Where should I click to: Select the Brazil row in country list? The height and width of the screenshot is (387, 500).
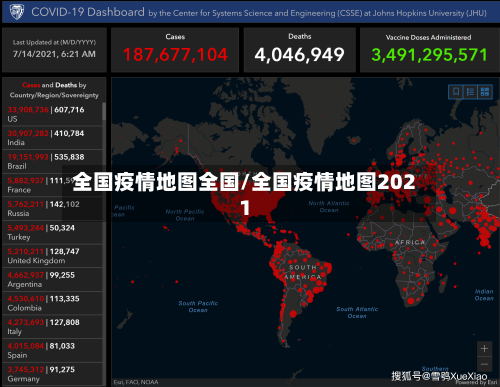pos(52,161)
